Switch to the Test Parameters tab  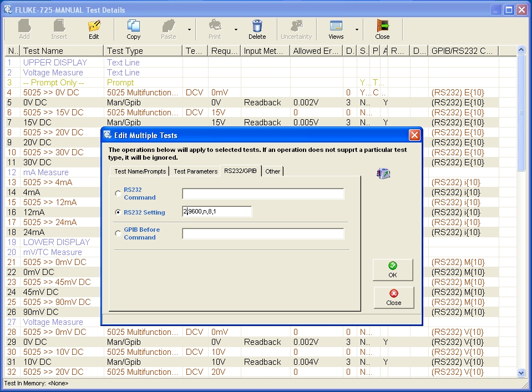[195, 171]
